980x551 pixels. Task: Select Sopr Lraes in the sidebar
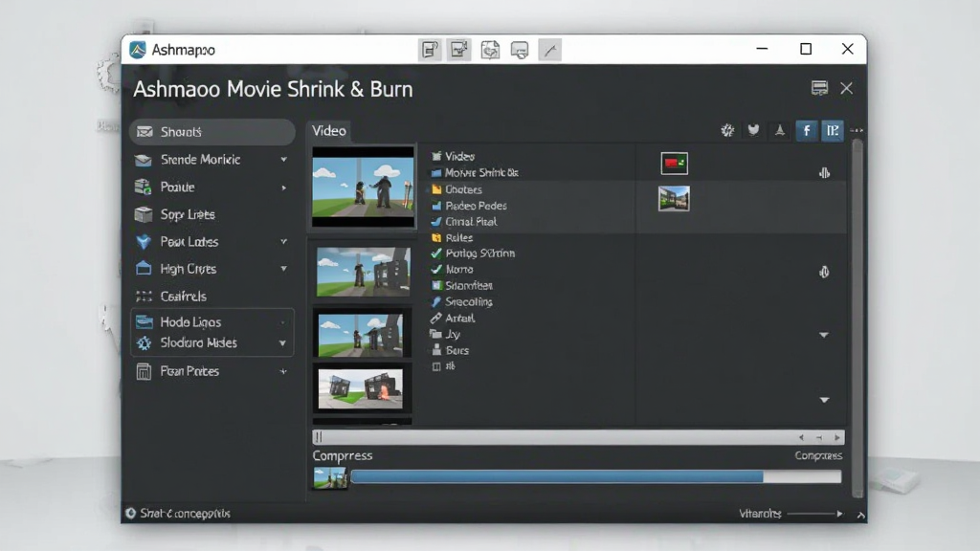212,214
